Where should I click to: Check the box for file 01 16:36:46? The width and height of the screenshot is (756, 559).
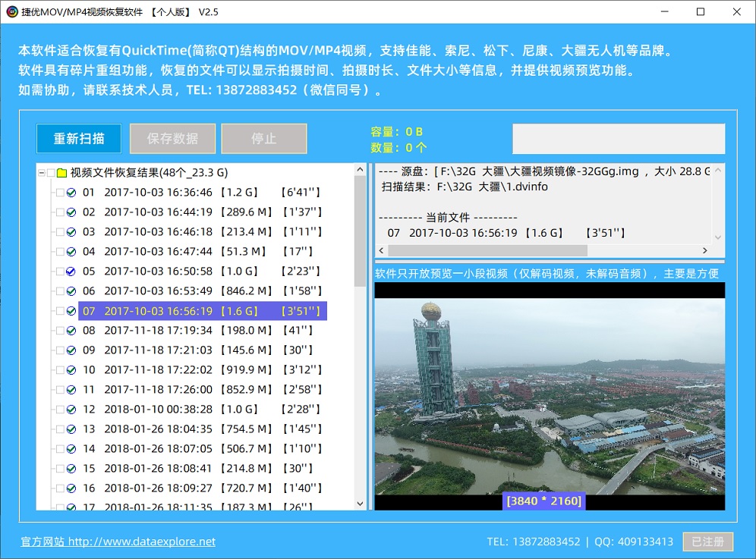click(x=60, y=193)
